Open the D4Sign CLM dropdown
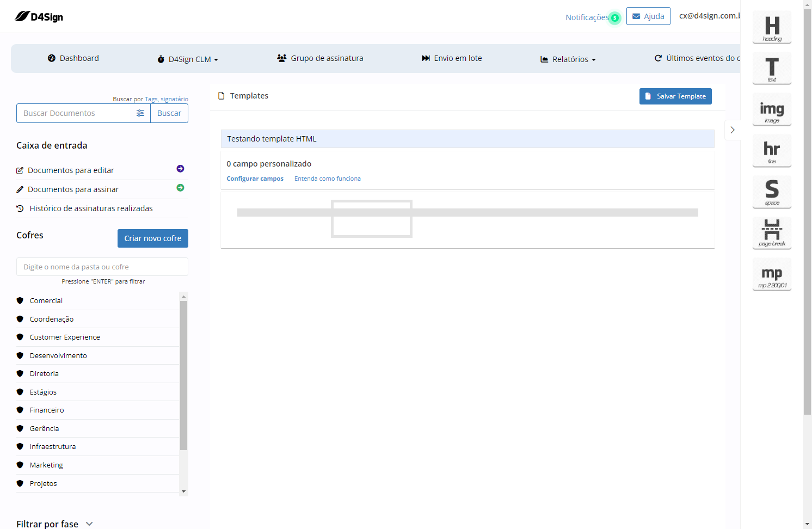This screenshot has width=812, height=529. [x=188, y=59]
